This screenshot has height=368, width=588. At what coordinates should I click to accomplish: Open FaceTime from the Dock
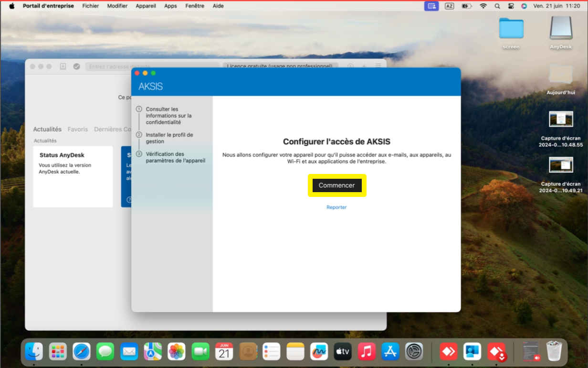pyautogui.click(x=200, y=352)
